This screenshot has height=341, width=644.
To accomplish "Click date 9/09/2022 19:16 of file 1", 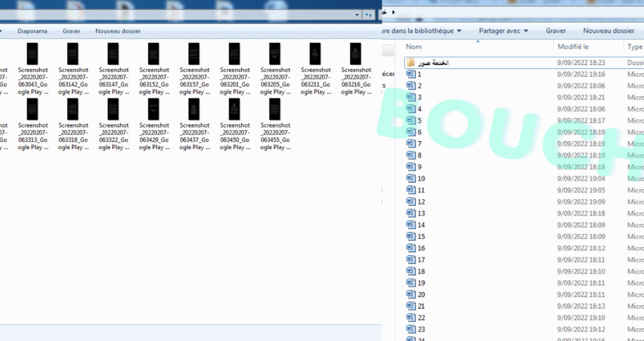I will point(581,74).
